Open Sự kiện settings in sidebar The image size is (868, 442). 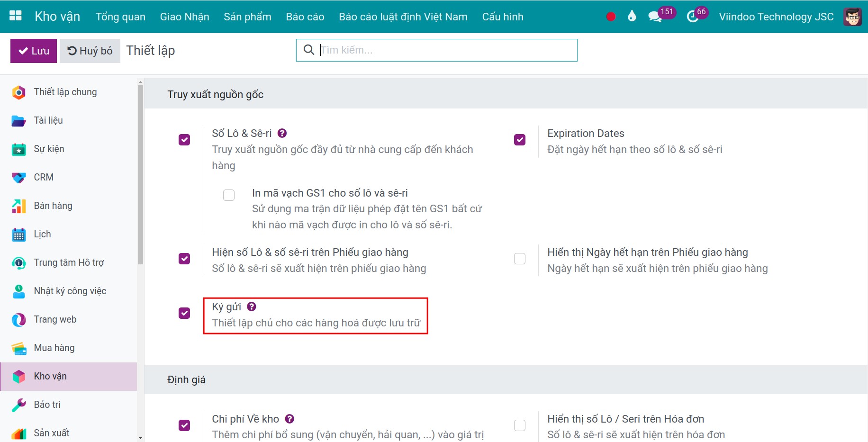69,149
